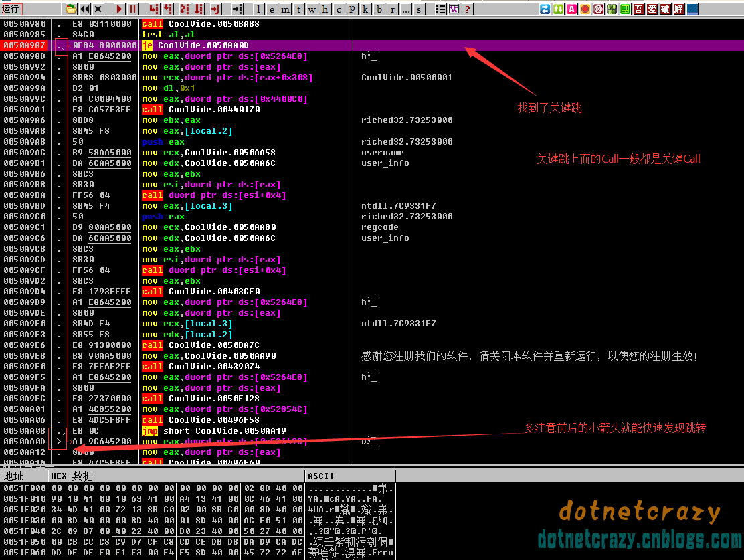Viewport: 744px width, 560px height.
Task: Open Executable modules with the e button
Action: coord(272,9)
